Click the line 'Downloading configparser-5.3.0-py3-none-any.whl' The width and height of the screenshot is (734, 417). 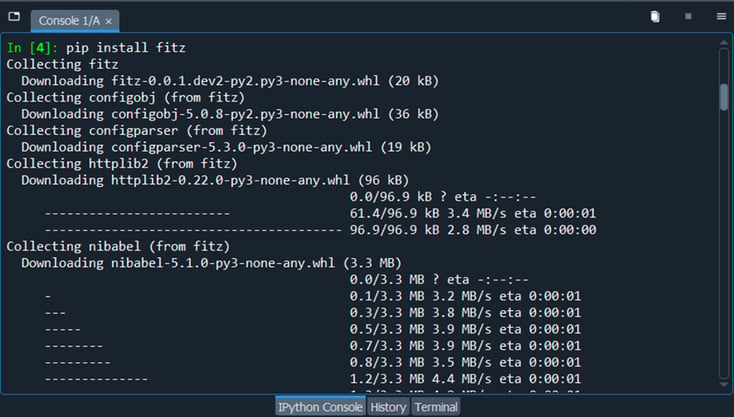tap(226, 147)
